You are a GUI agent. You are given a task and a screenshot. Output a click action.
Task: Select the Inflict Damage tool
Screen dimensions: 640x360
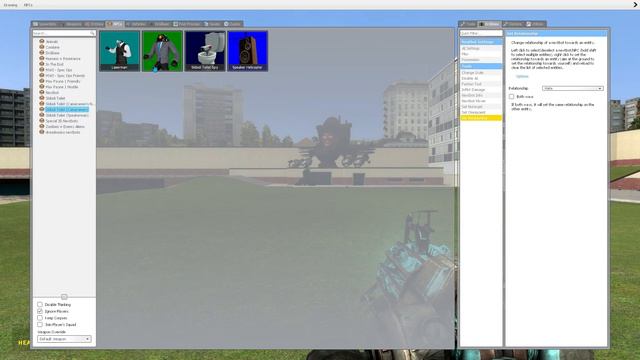click(x=481, y=90)
